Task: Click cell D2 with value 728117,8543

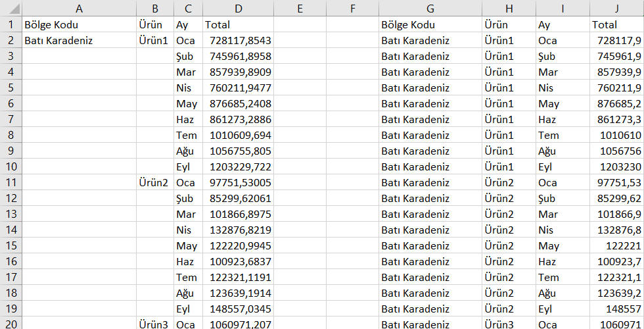Action: pyautogui.click(x=238, y=40)
